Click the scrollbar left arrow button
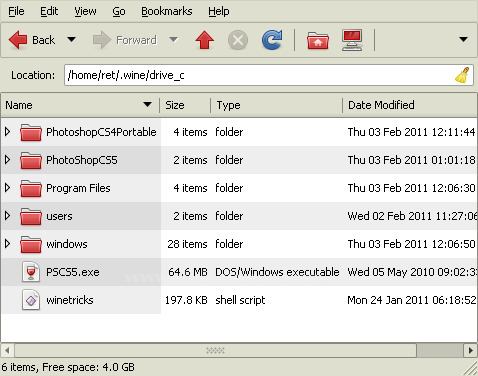 pos(7,350)
